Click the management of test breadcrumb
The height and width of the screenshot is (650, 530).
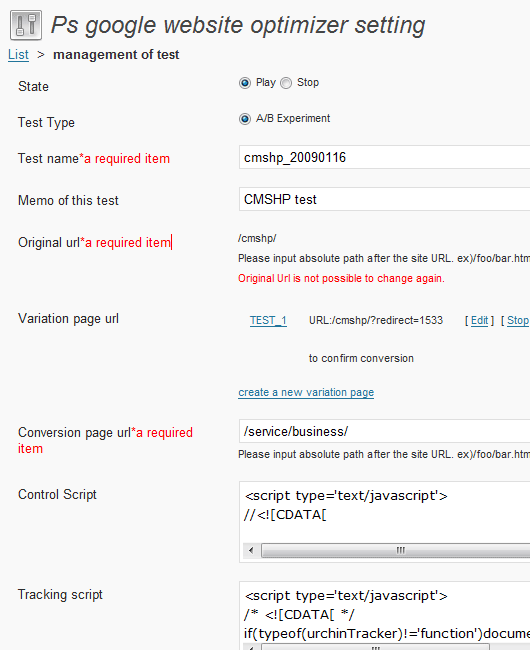click(116, 55)
